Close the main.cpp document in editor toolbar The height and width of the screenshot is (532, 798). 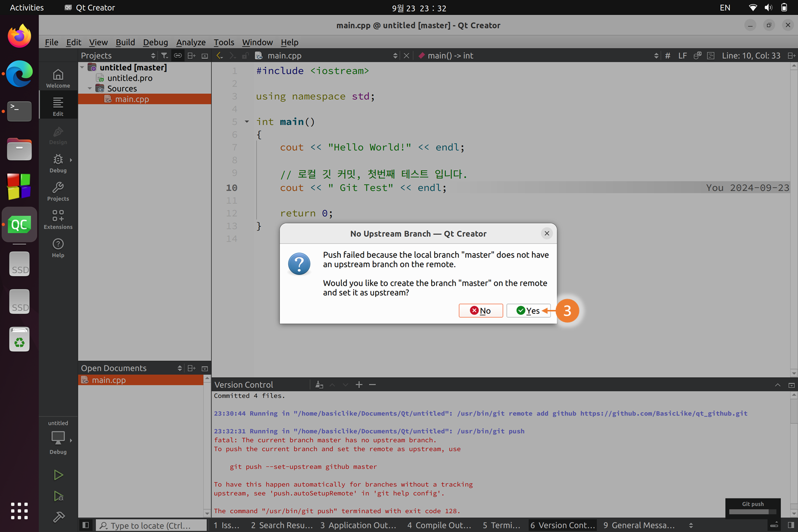406,56
